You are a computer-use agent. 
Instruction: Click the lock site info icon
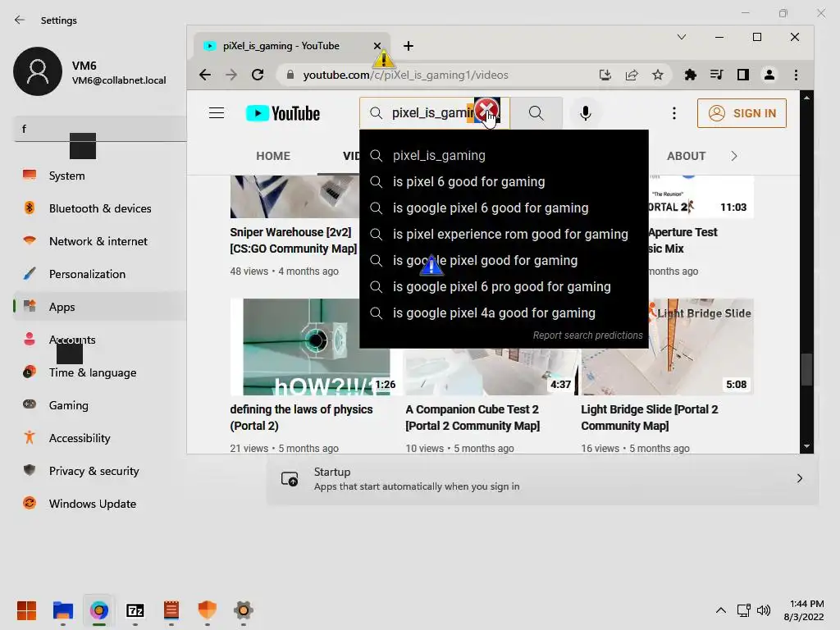click(290, 75)
